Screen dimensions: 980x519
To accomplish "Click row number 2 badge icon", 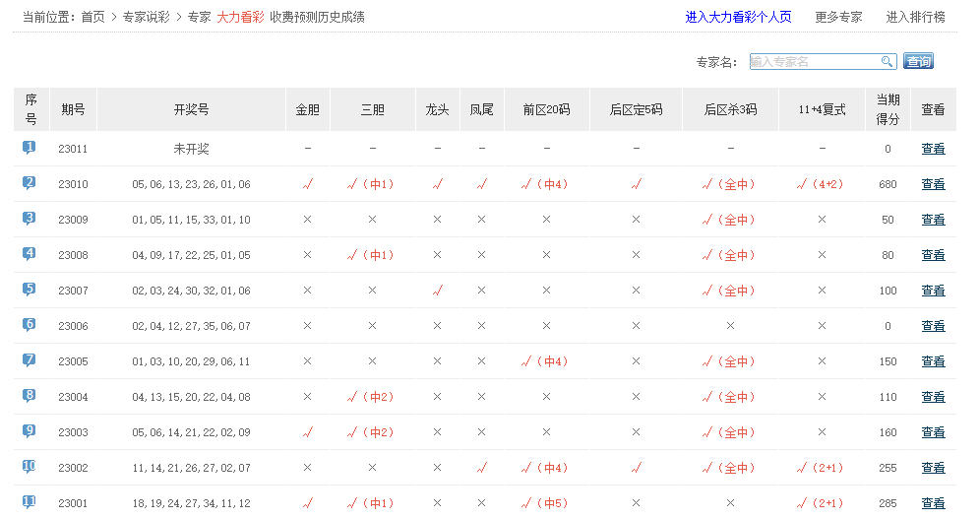I will tap(30, 183).
